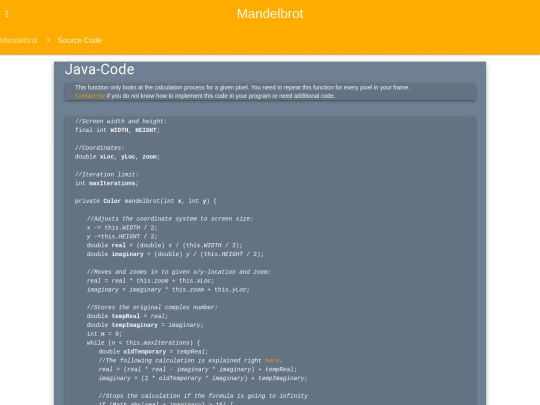Click the 'int n = 0;' line

pyautogui.click(x=104, y=334)
